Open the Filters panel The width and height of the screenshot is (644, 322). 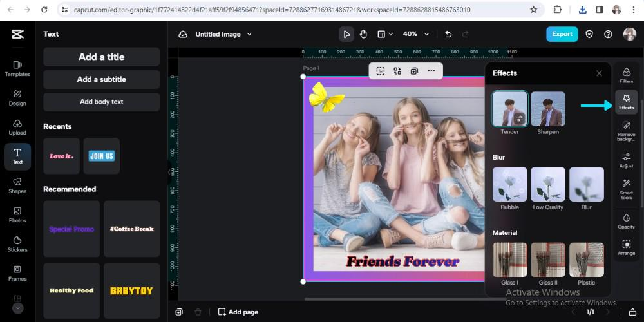[x=626, y=75]
